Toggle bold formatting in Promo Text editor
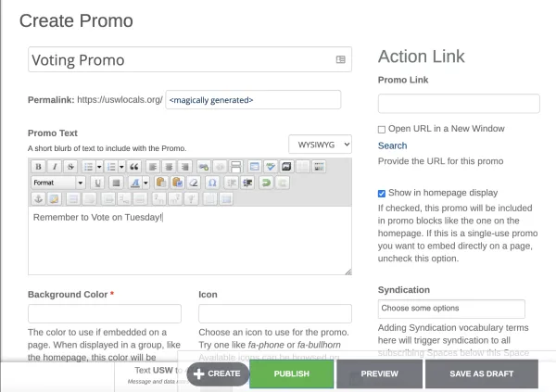The width and height of the screenshot is (556, 392). [x=38, y=167]
